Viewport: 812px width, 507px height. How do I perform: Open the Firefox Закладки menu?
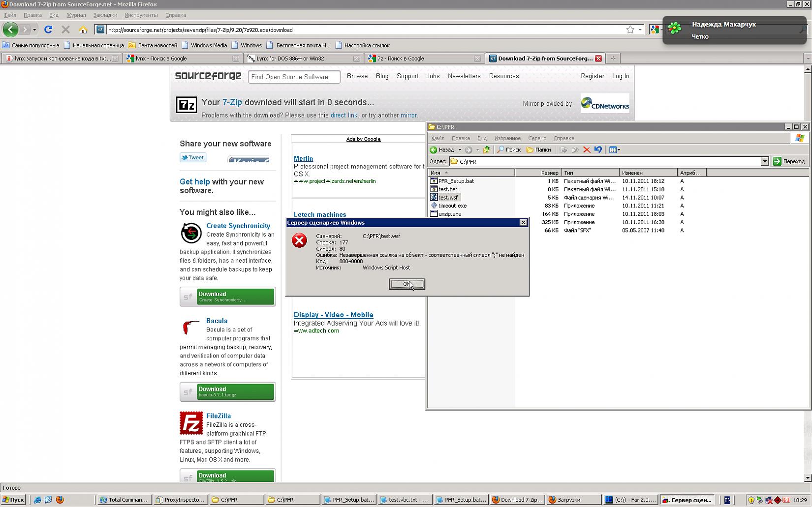pyautogui.click(x=105, y=15)
